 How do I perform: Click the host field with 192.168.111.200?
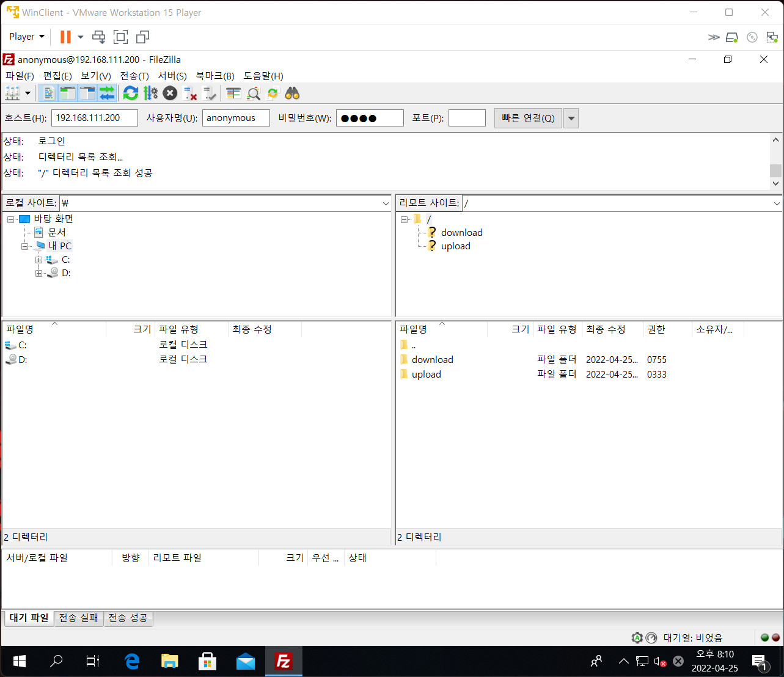95,118
